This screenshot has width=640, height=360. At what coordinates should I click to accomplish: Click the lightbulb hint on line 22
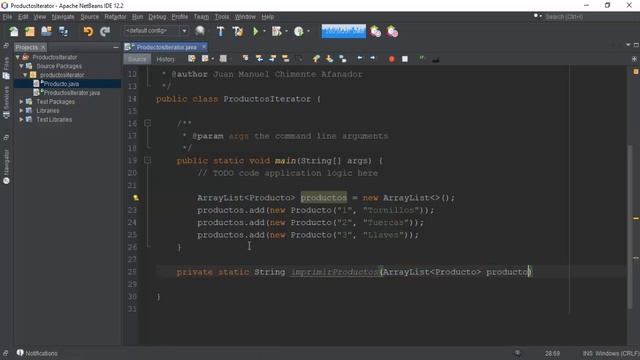[x=136, y=198]
